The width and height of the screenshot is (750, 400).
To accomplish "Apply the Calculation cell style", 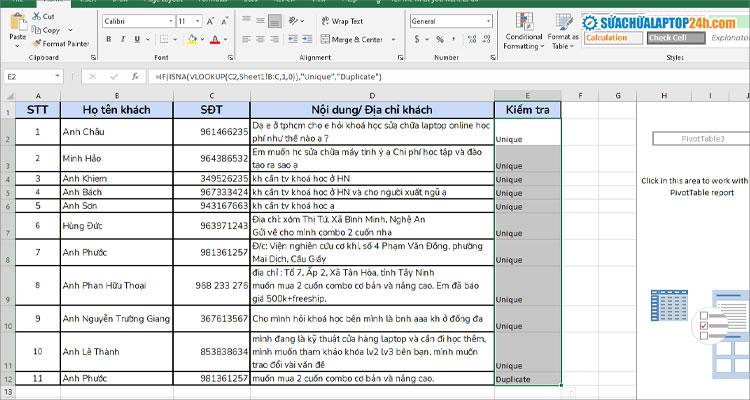I will [x=612, y=38].
